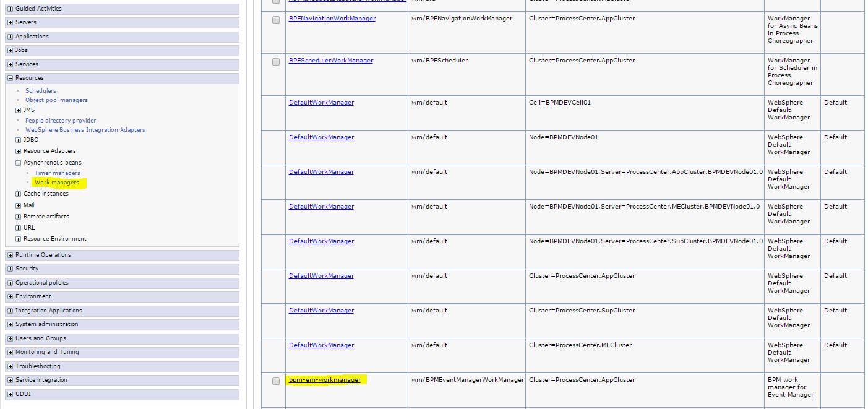Screen dimensions: 868x409
Task: Expand the Runtime Operations section
Action: click(10, 255)
